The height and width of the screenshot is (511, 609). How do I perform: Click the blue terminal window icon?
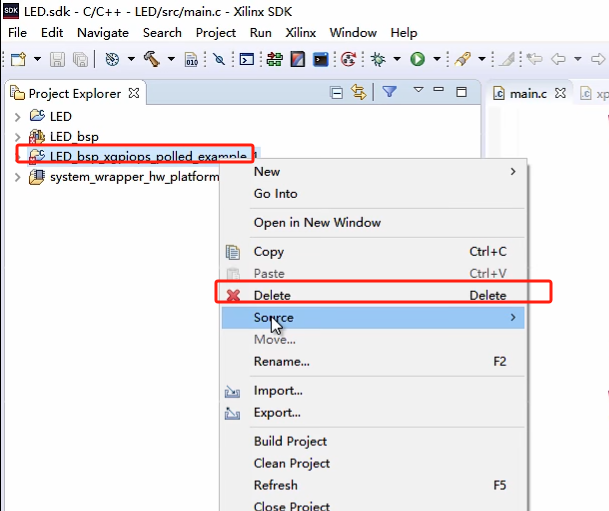coord(321,59)
